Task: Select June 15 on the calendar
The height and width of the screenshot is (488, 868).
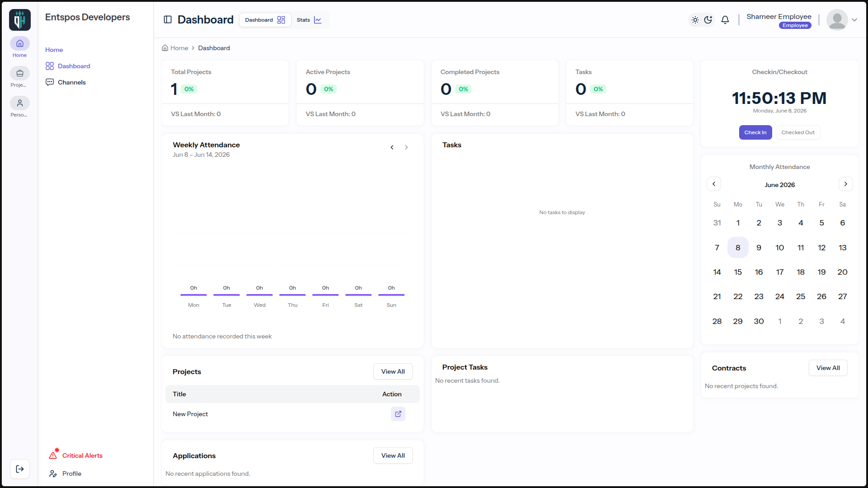Action: click(738, 272)
